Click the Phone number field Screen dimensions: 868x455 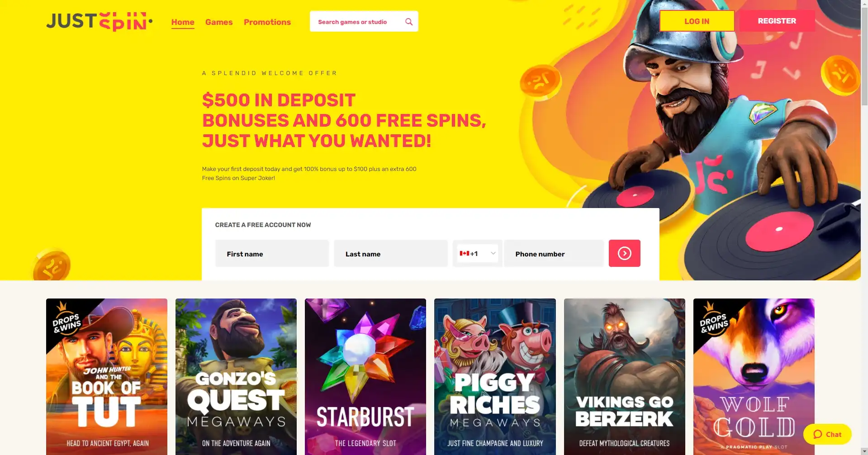554,253
